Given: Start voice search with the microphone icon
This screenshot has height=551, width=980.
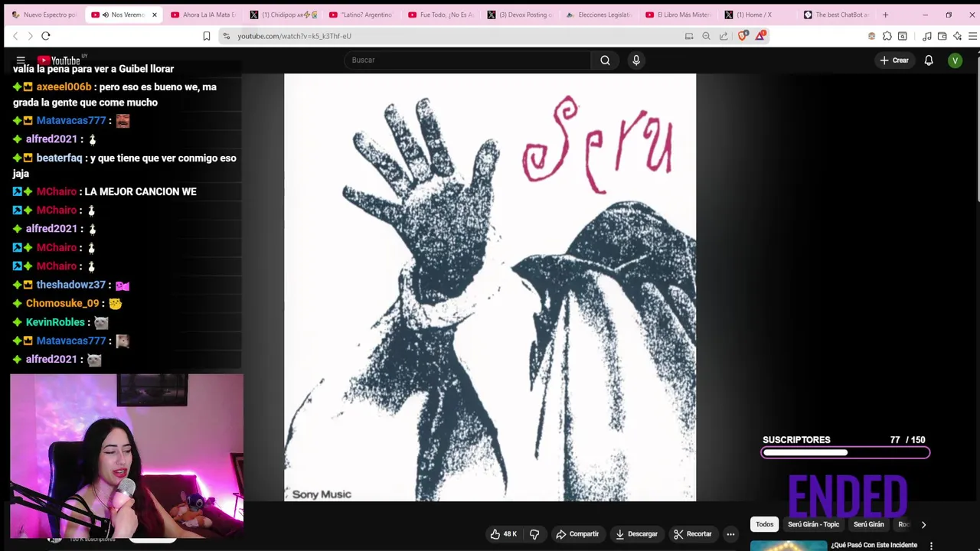Looking at the screenshot, I should pyautogui.click(x=635, y=60).
